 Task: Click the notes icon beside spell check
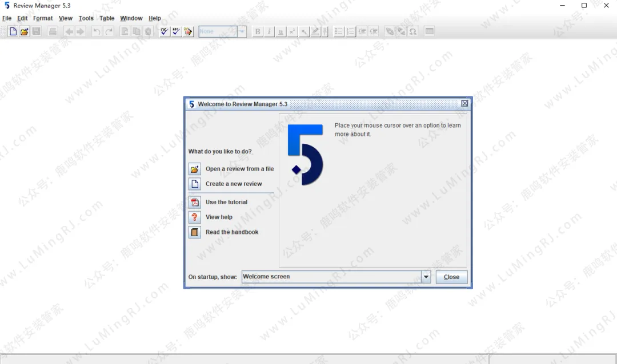tap(188, 31)
